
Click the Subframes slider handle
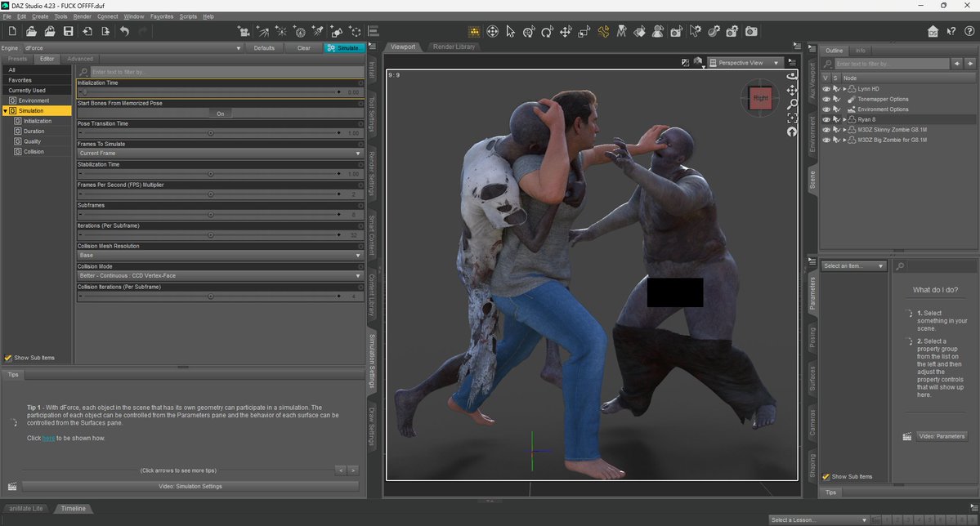point(210,215)
